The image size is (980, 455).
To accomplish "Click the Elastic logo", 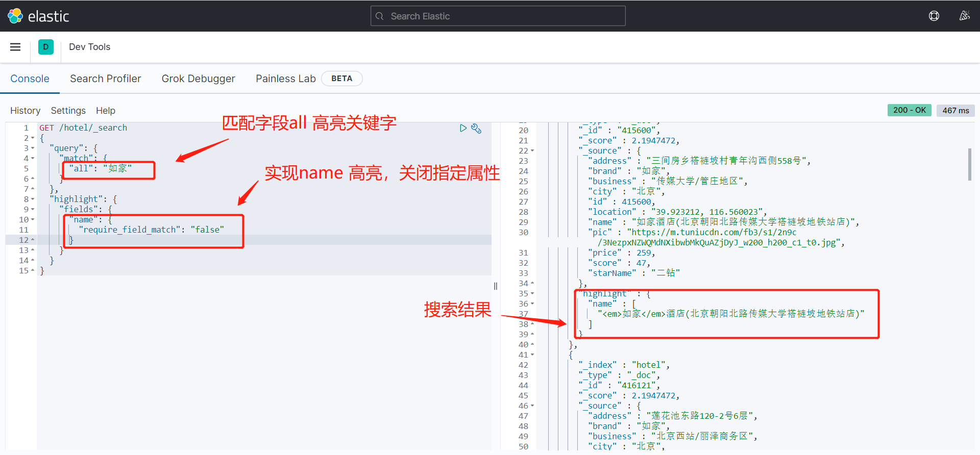I will 38,16.
